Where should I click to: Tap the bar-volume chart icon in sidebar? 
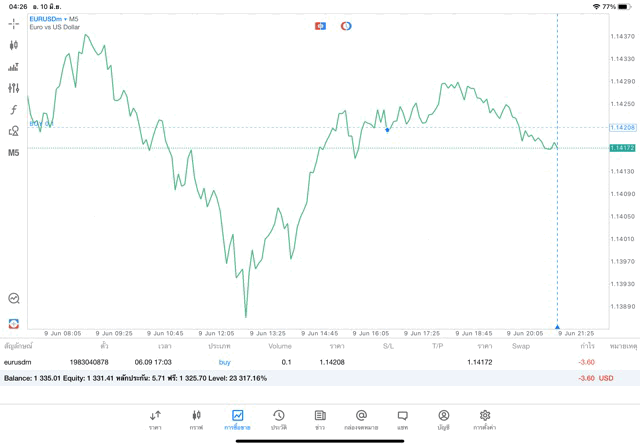click(x=14, y=67)
